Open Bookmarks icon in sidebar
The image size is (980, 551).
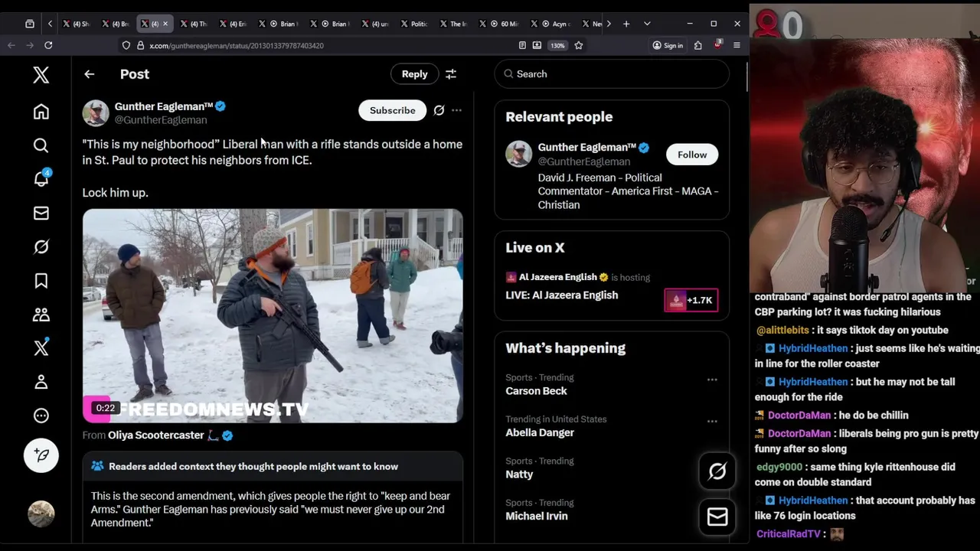[x=41, y=281]
